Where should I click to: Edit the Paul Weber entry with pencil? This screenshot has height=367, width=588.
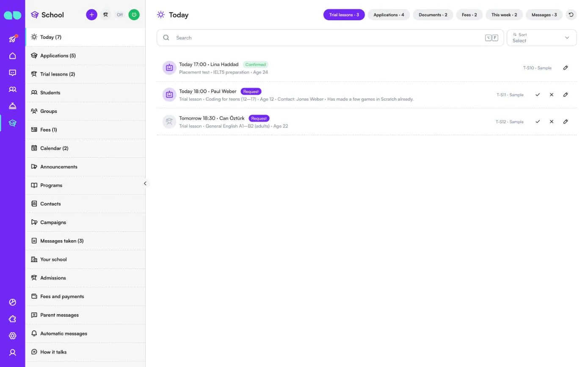click(x=566, y=95)
